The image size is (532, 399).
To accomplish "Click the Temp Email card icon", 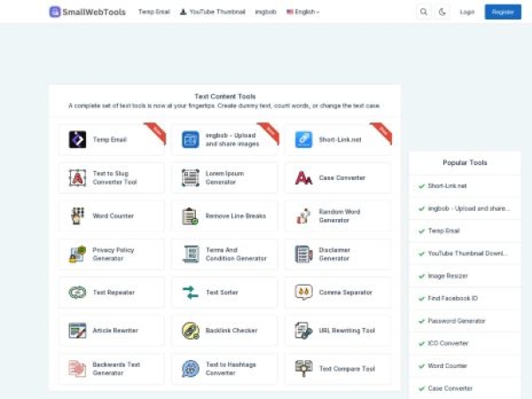I will point(77,139).
